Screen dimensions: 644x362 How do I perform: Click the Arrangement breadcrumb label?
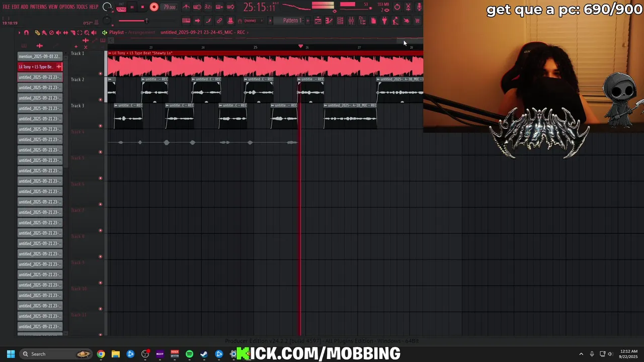click(x=141, y=32)
